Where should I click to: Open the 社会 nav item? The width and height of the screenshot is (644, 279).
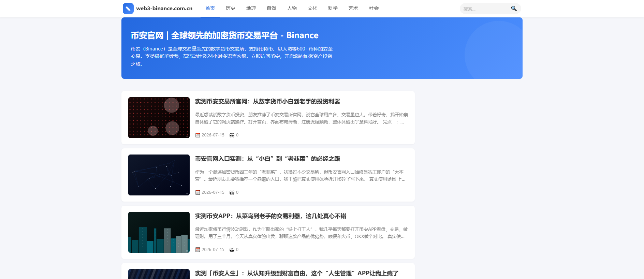point(374,8)
